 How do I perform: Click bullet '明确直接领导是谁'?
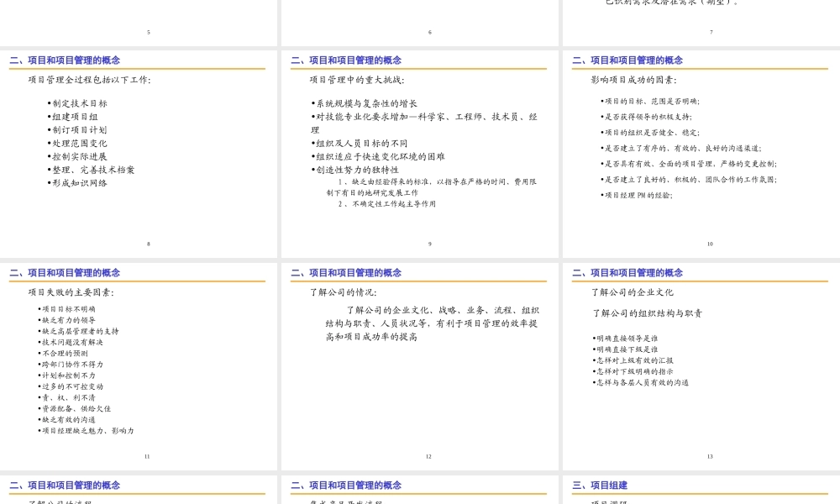pyautogui.click(x=625, y=339)
